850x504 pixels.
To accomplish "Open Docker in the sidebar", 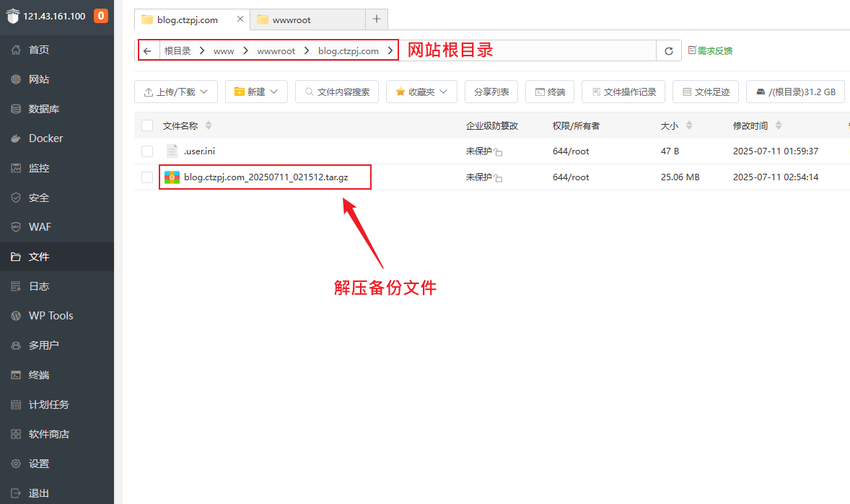I will click(x=45, y=138).
